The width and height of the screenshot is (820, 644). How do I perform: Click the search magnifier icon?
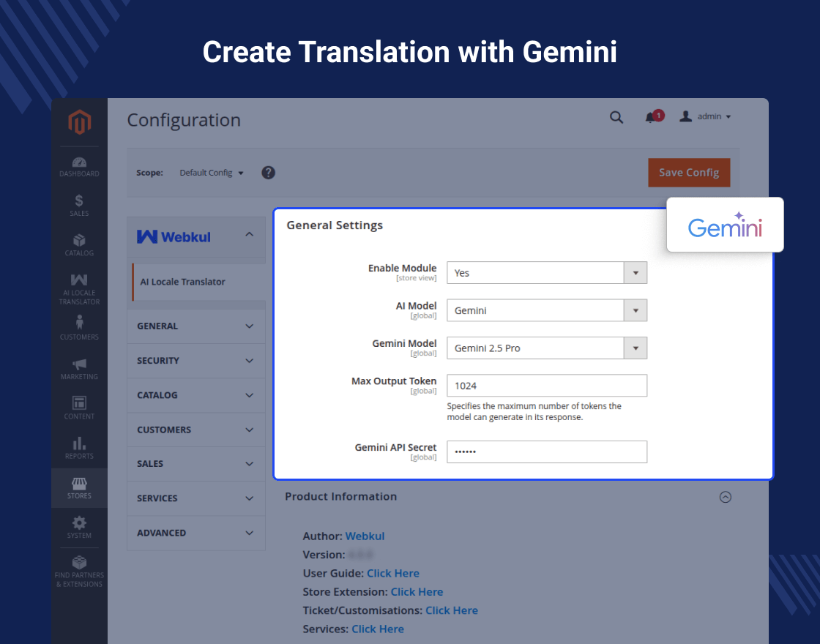616,117
